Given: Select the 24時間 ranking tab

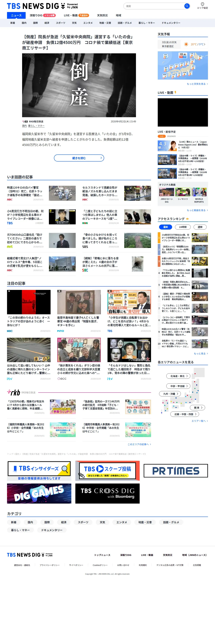Looking at the screenshot, I should click(x=183, y=227).
